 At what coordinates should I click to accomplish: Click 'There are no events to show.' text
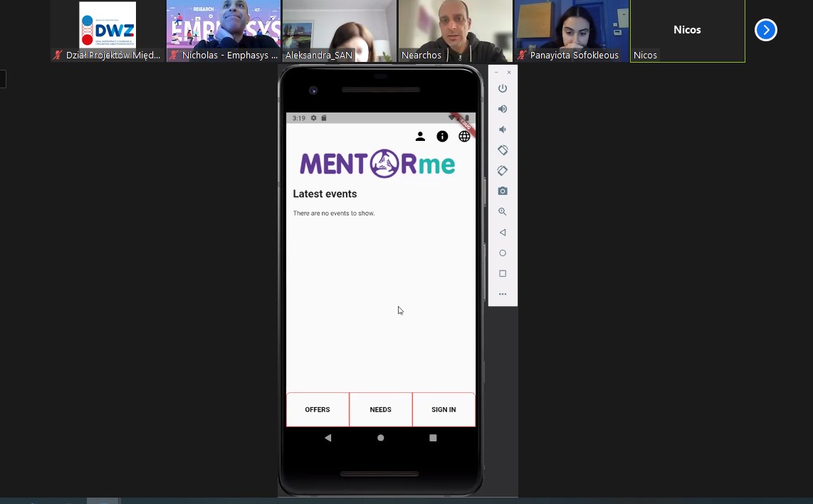pyautogui.click(x=333, y=213)
